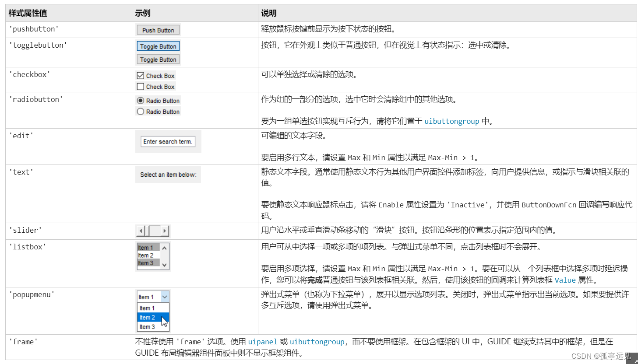Click the 样式属性值 column header

pos(28,13)
